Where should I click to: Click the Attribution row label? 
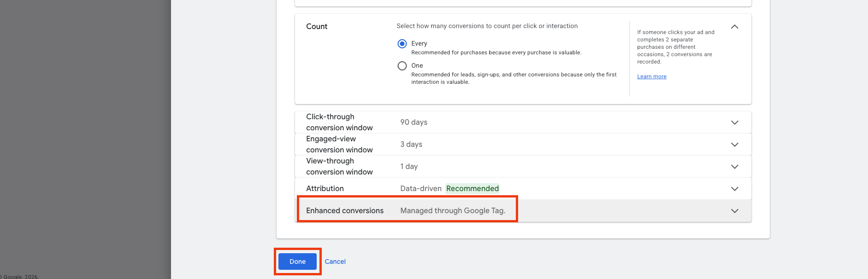(325, 189)
